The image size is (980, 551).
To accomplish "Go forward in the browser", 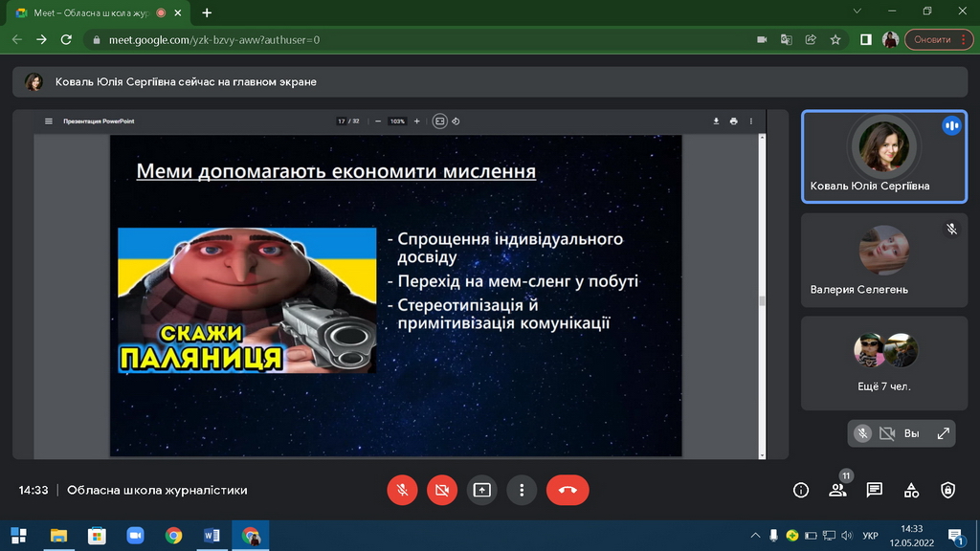I will [x=41, y=39].
